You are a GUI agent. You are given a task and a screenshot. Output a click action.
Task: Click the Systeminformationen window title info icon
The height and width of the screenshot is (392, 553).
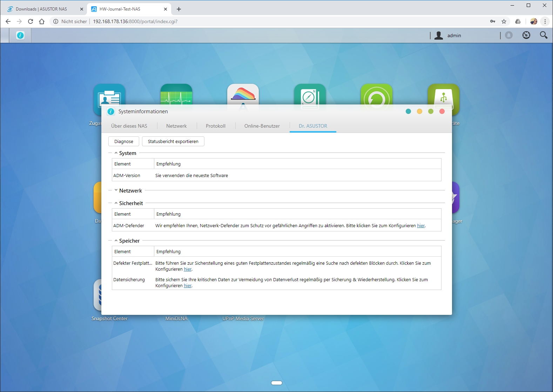[x=111, y=111]
